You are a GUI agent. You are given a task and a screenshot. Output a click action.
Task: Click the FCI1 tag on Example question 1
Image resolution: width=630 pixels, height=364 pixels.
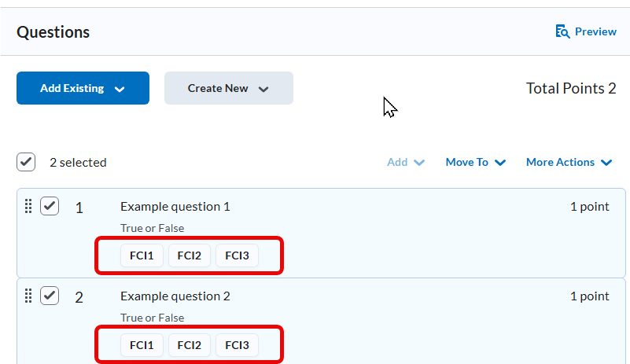click(x=142, y=256)
